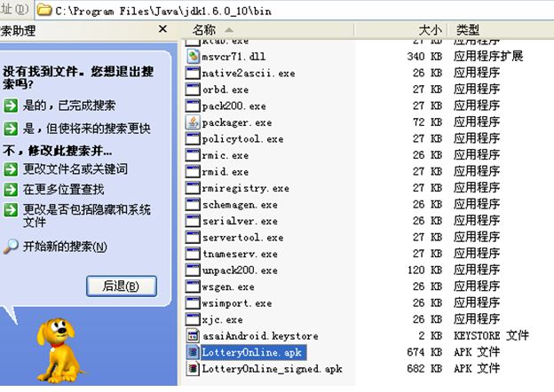The image size is (554, 392).
Task: Select the file name xjc.exe
Action: pos(222,319)
